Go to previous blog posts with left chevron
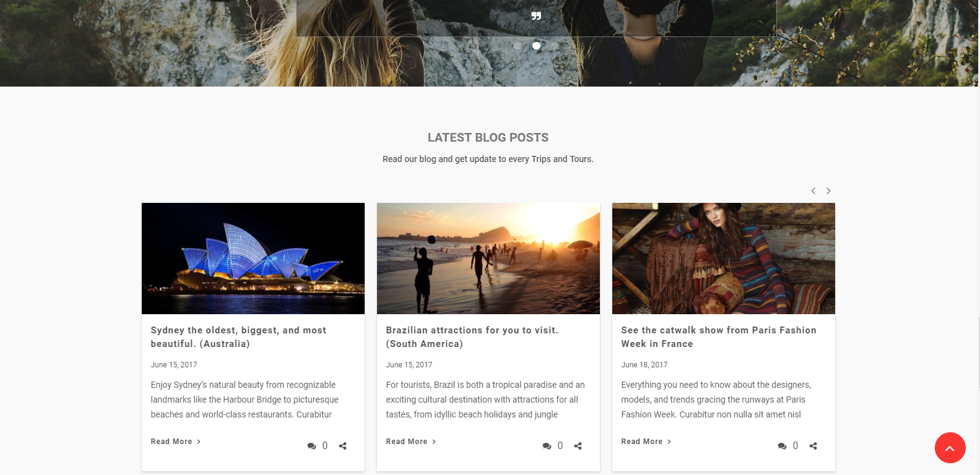Viewport: 980px width, 475px height. [813, 191]
